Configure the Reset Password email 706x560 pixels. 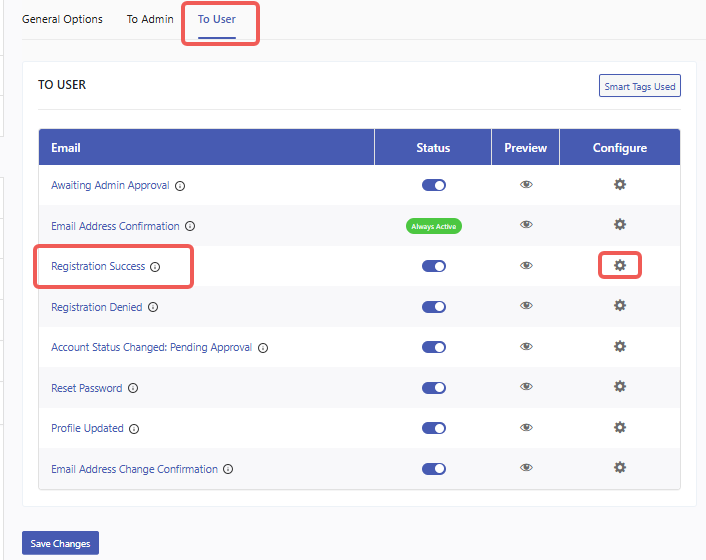(620, 387)
